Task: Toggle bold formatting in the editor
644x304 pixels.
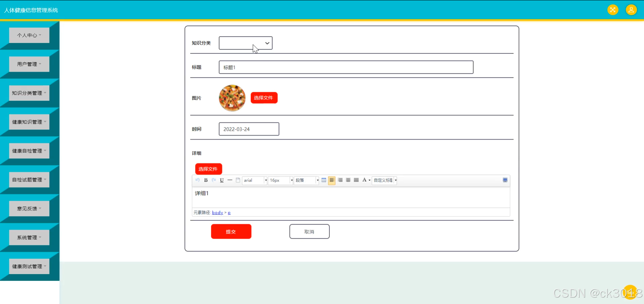Action: [x=206, y=180]
